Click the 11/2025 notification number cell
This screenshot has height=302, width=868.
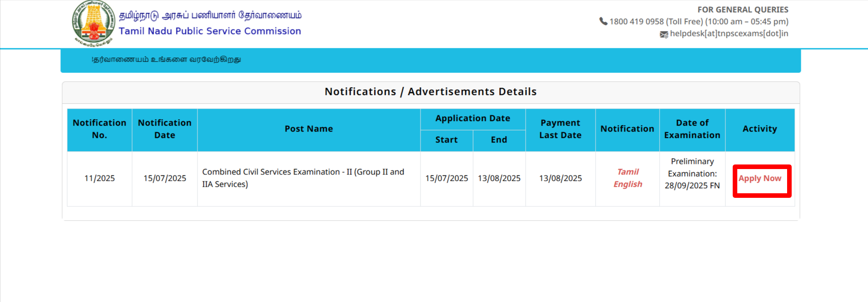pyautogui.click(x=99, y=178)
